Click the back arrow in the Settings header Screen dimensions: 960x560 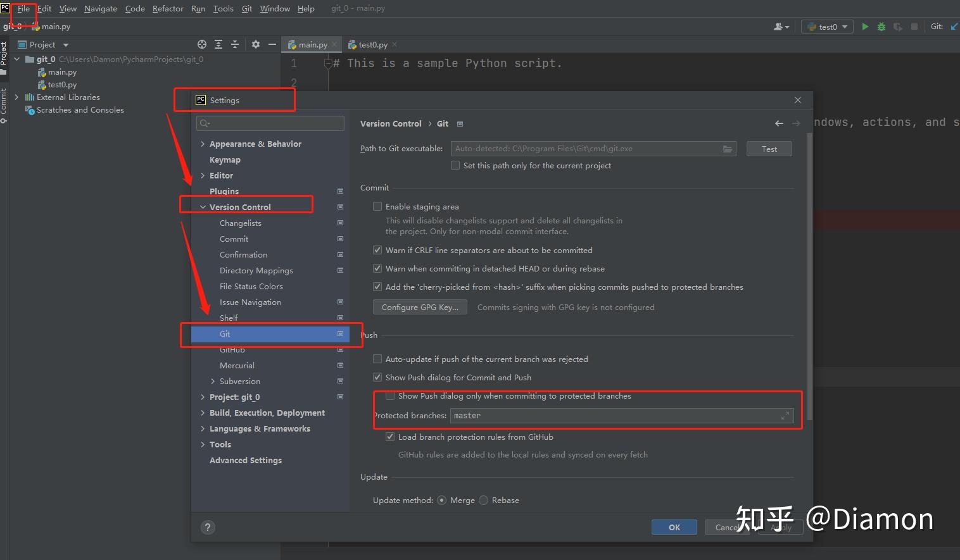(779, 123)
